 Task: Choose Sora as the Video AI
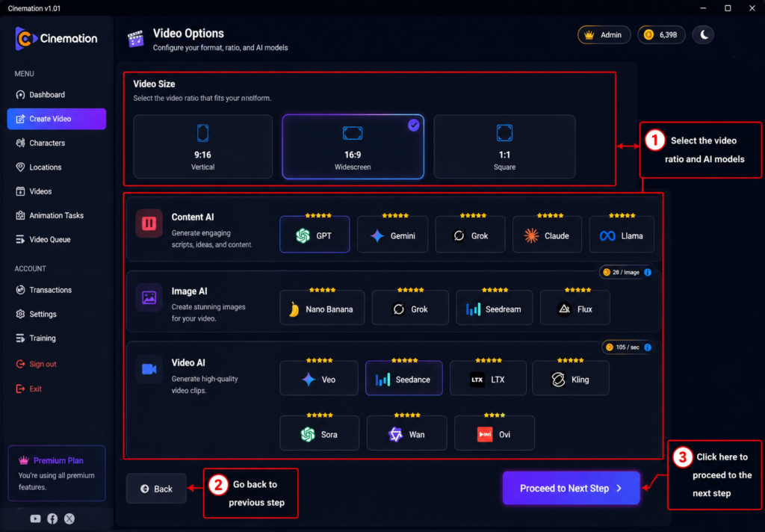click(x=319, y=433)
